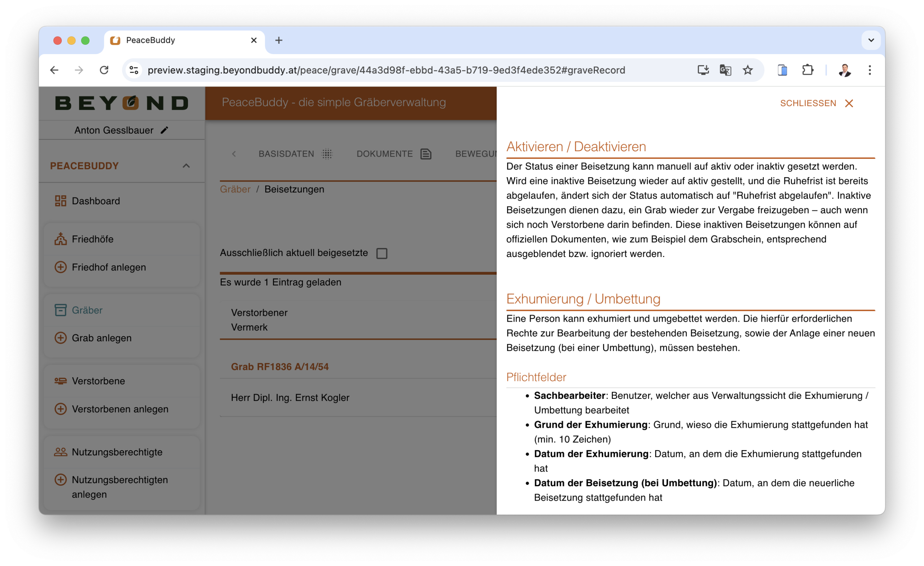Collapse the PEACEBUDDY sidebar section
Image resolution: width=924 pixels, height=566 pixels.
pos(186,166)
